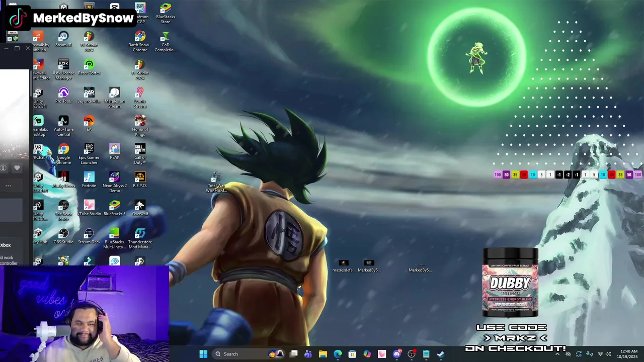Open the Beyond-All... game shortcut

coord(89,96)
